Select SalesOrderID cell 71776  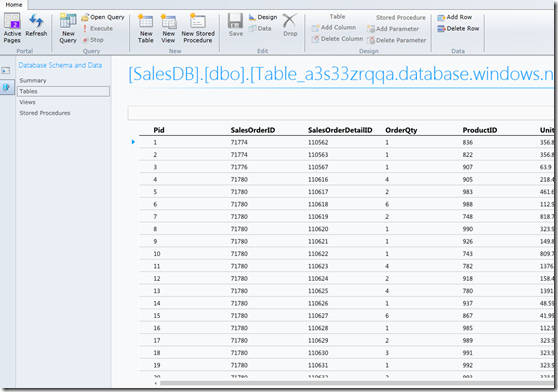click(239, 167)
